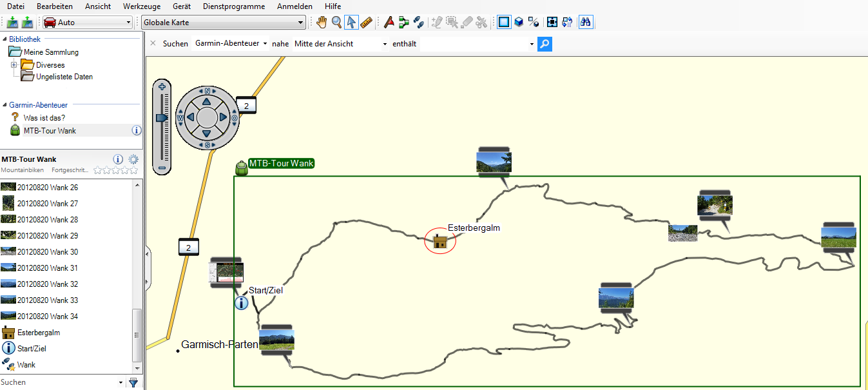
Task: Pick the Measure ruler tool
Action: pyautogui.click(x=366, y=23)
